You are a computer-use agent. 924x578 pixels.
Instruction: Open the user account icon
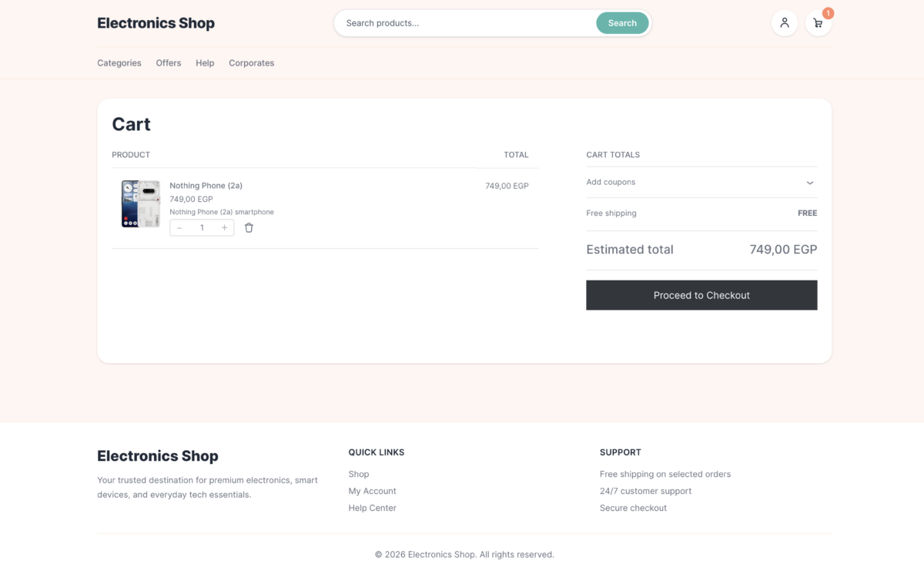pyautogui.click(x=784, y=22)
